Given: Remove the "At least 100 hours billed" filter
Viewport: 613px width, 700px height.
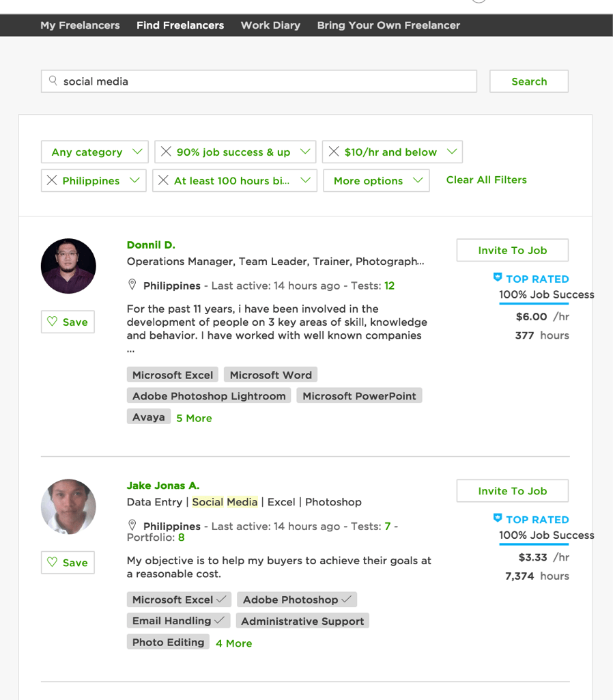Looking at the screenshot, I should (x=164, y=180).
